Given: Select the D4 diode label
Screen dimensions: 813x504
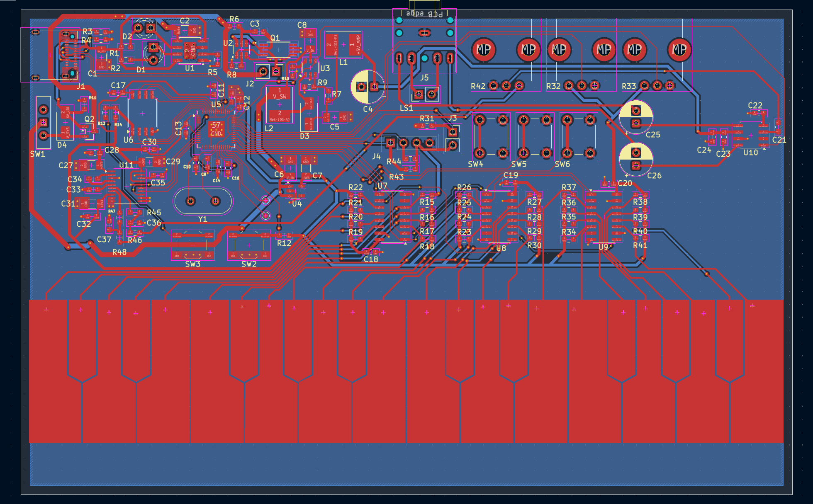Looking at the screenshot, I should coord(62,145).
